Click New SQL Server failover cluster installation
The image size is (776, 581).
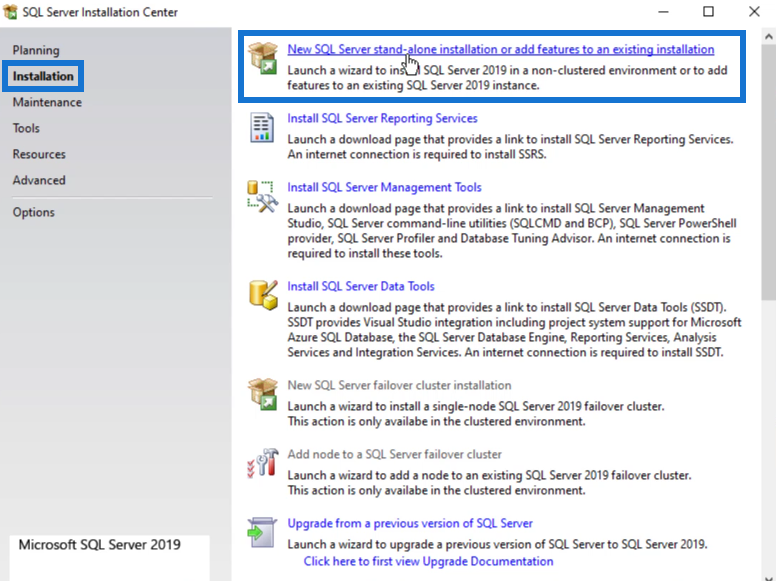pos(399,385)
